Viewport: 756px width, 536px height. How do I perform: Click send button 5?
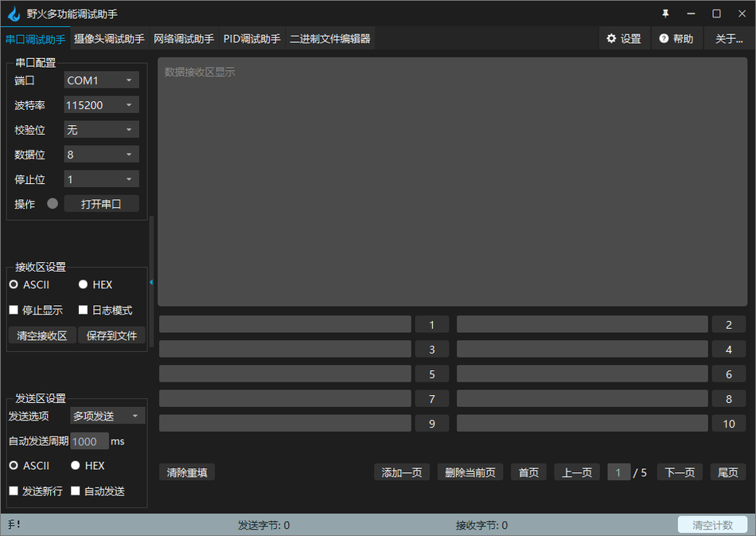pos(432,374)
